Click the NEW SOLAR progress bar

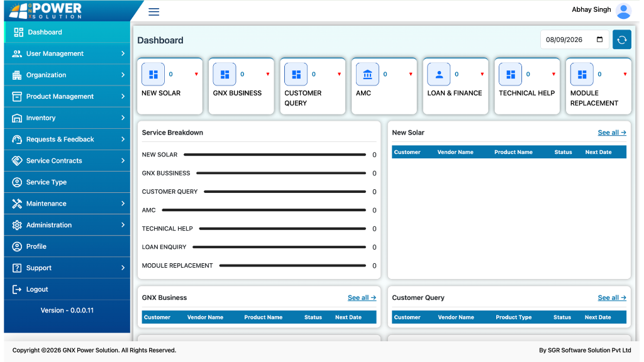275,155
